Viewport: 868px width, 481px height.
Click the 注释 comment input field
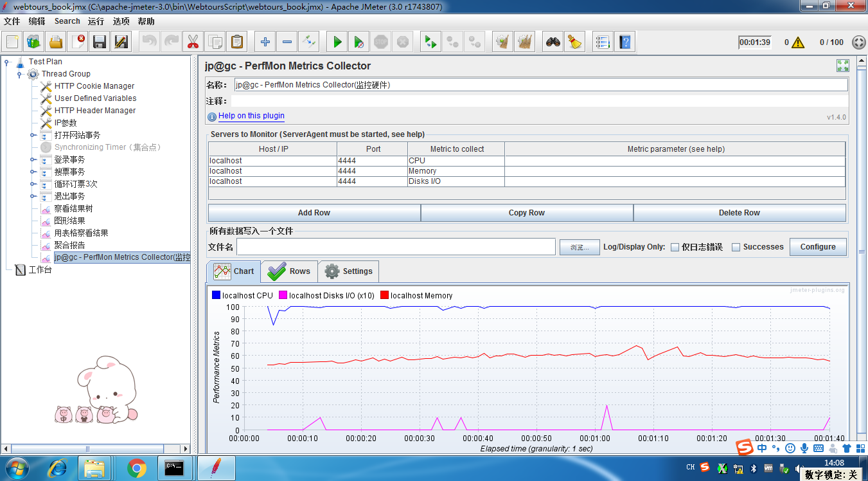[539, 101]
